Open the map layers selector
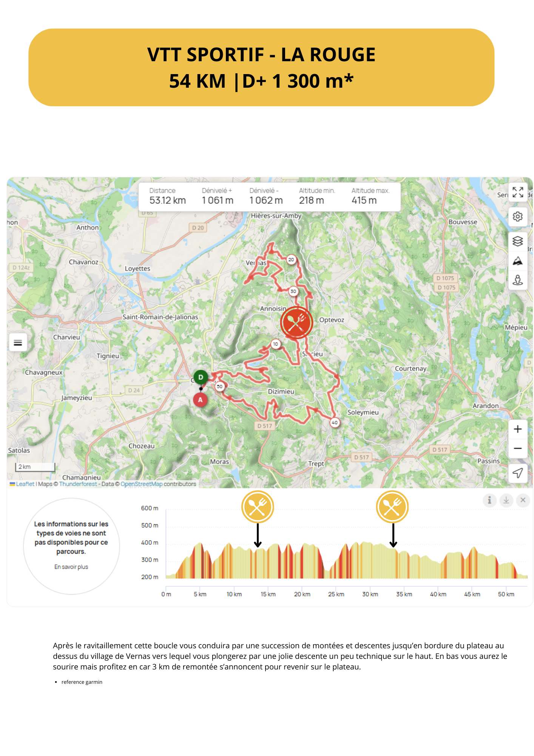This screenshot has height=756, width=534. [517, 241]
